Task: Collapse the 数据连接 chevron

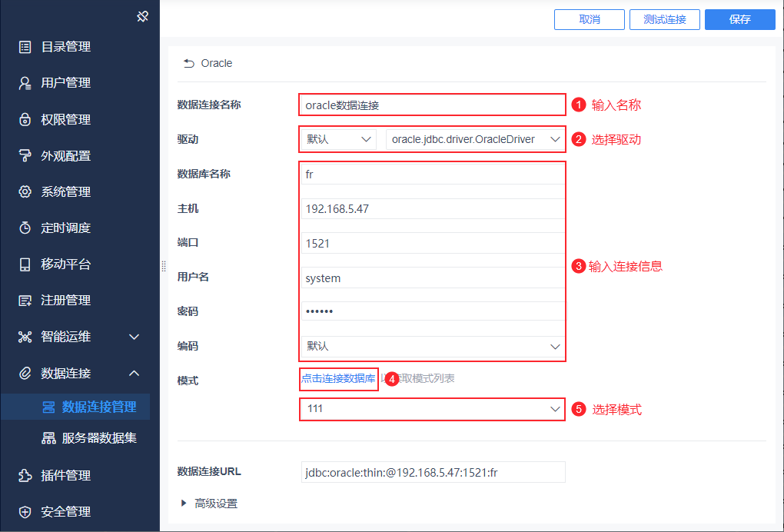Action: coord(134,373)
